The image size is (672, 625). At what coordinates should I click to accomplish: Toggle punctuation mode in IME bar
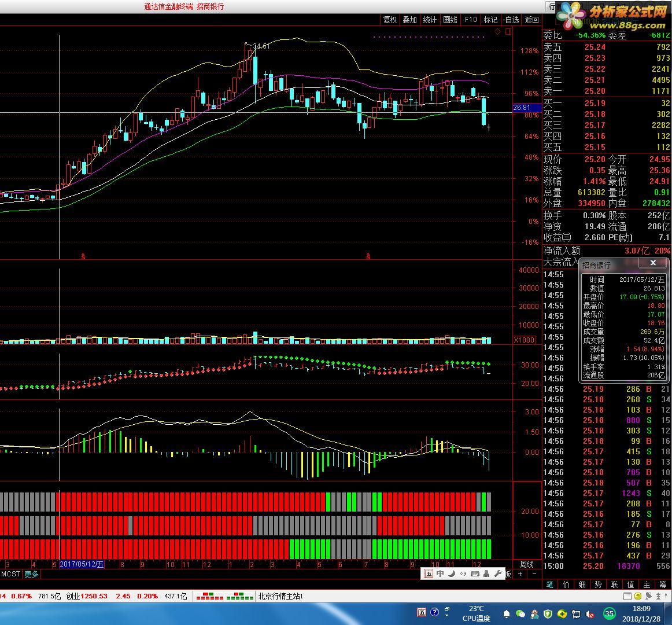(x=463, y=574)
